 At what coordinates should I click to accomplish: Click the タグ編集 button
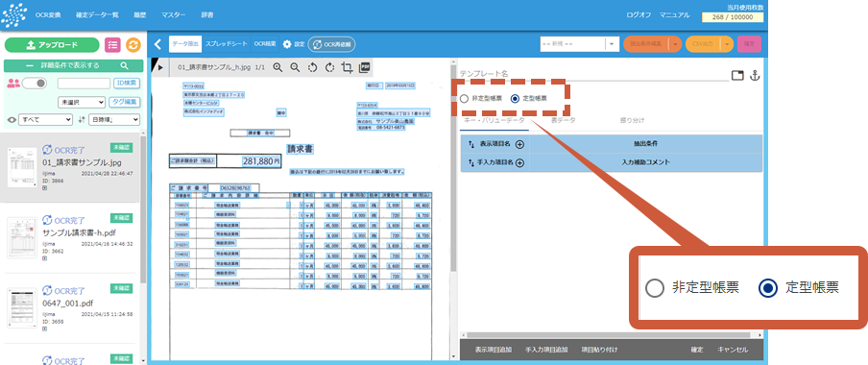pyautogui.click(x=125, y=102)
